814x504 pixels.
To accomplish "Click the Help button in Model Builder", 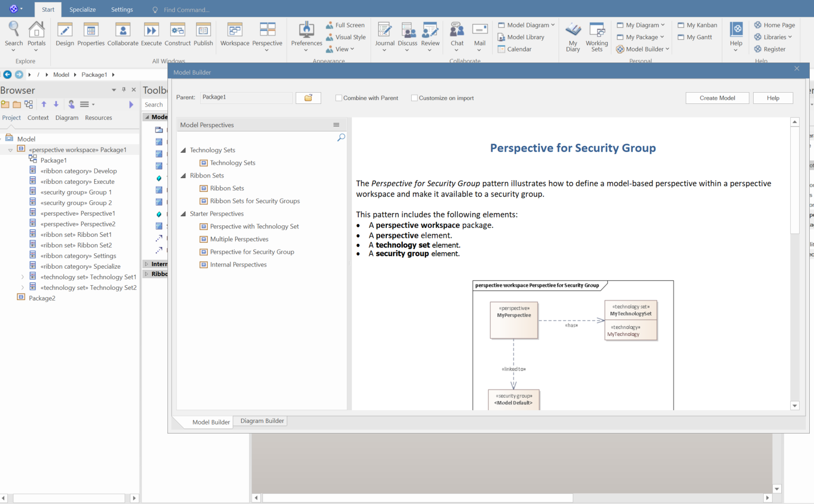I will click(x=773, y=98).
